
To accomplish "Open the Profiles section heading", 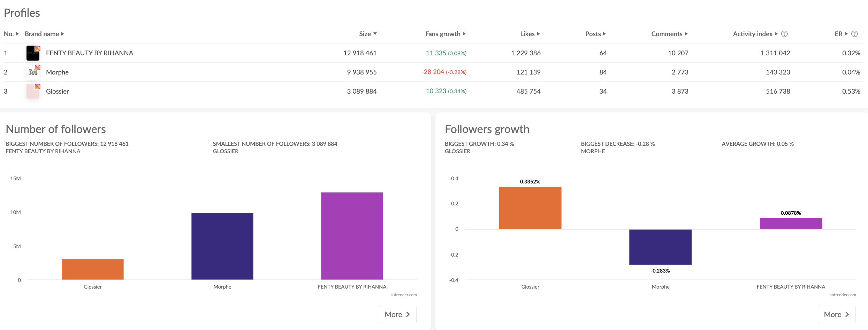I will (22, 13).
